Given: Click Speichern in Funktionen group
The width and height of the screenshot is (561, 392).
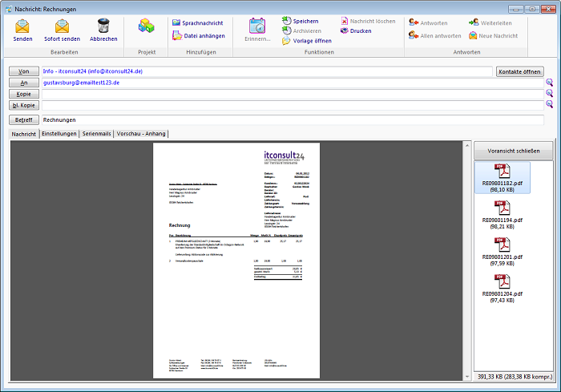Looking at the screenshot, I should (x=300, y=21).
